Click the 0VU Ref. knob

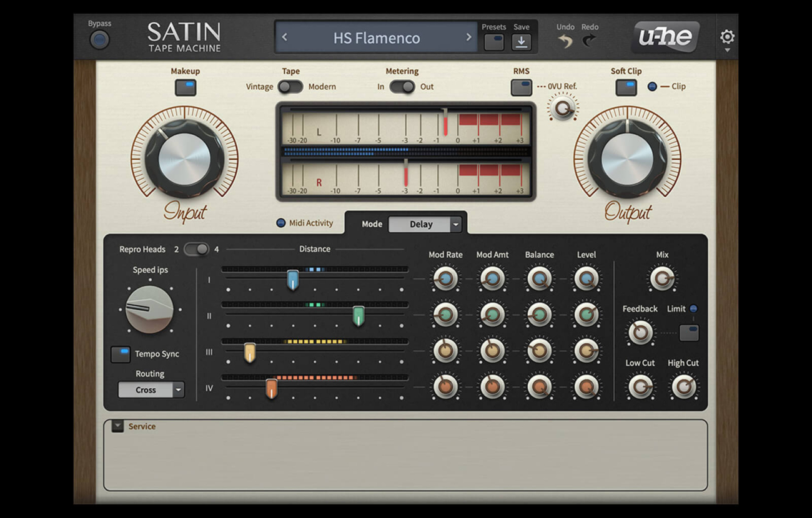(x=563, y=109)
